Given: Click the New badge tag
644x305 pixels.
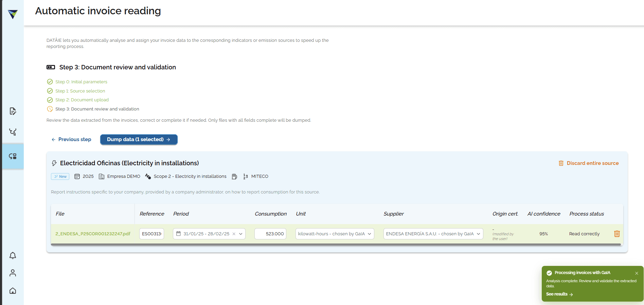Looking at the screenshot, I should 60,176.
